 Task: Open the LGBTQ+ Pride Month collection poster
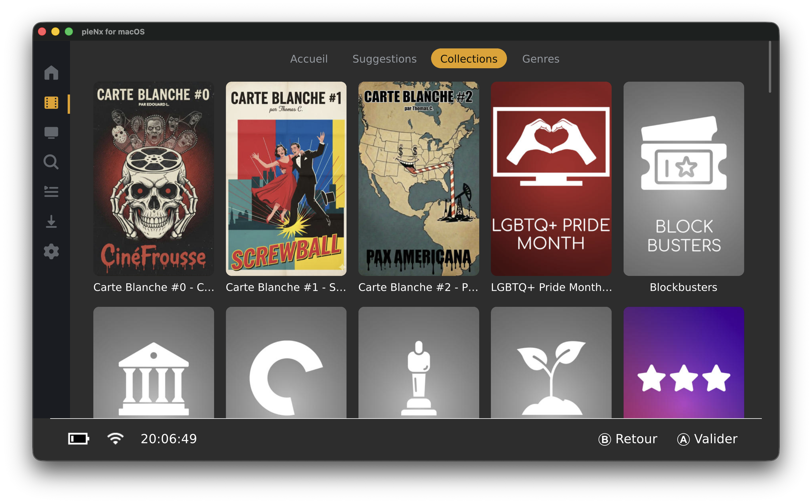tap(551, 179)
